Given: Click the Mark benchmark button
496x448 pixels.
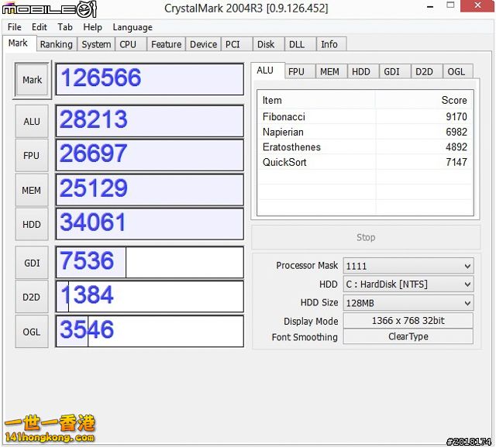Looking at the screenshot, I should point(32,80).
